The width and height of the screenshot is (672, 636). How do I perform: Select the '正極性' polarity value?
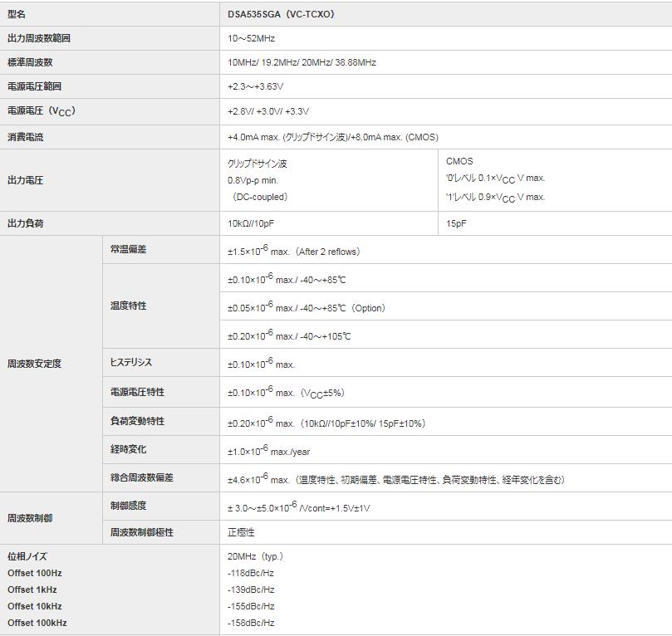(241, 532)
